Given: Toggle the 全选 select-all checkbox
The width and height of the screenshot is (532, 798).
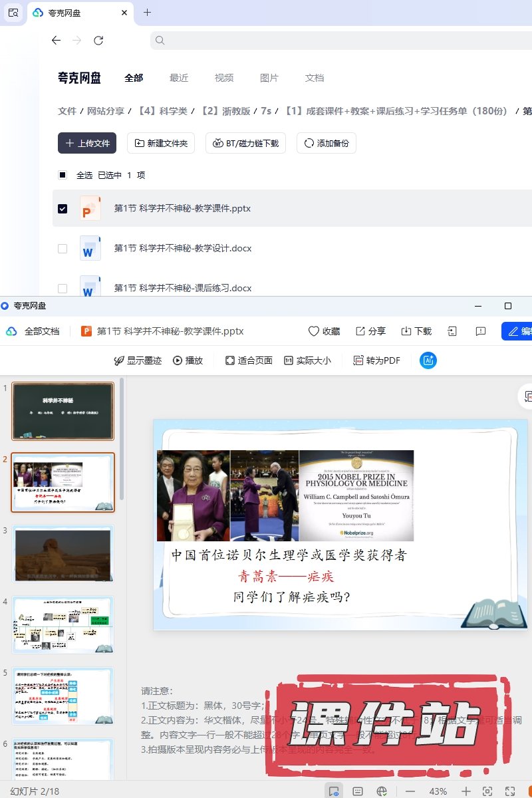Looking at the screenshot, I should pyautogui.click(x=63, y=175).
